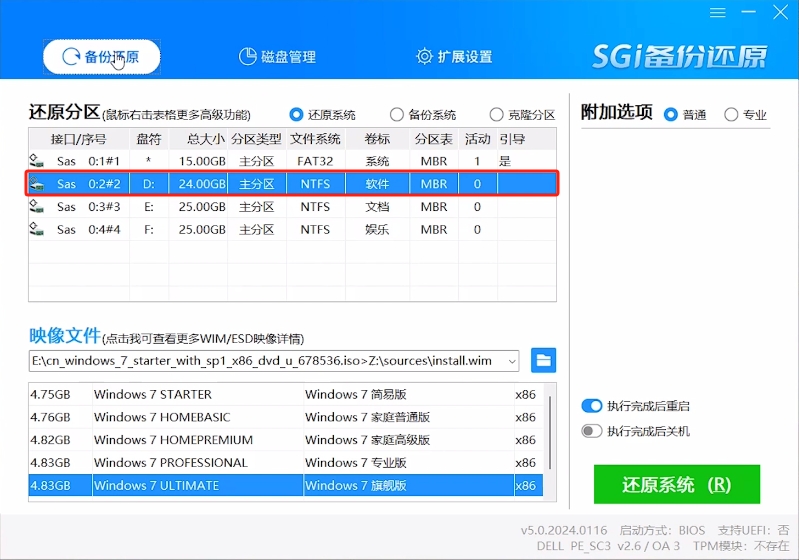
Task: Open the 扩展设置 tab
Action: 454,57
